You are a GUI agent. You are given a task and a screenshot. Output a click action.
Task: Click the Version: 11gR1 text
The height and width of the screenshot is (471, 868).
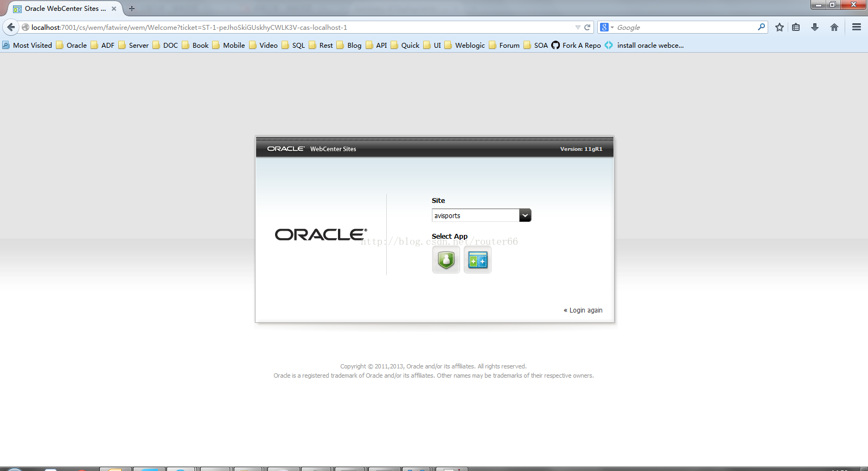tap(581, 149)
